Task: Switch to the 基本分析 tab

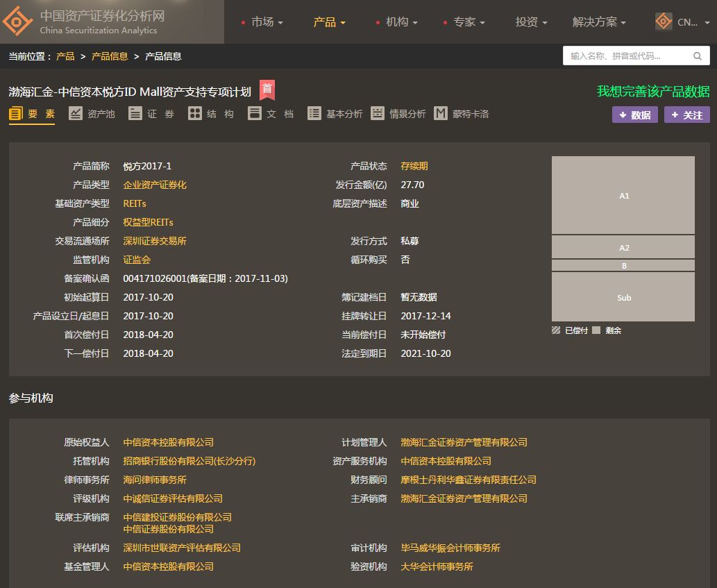Action: pos(335,114)
